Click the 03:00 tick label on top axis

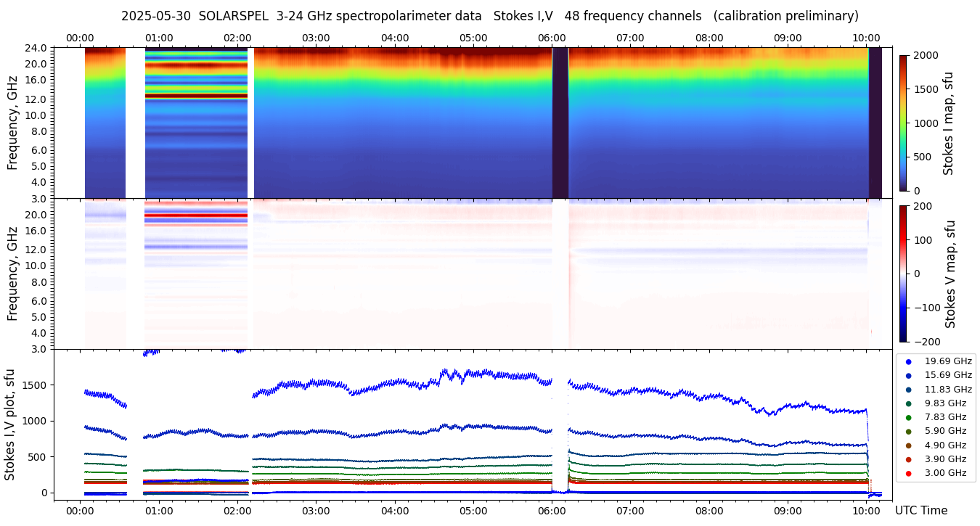(316, 38)
